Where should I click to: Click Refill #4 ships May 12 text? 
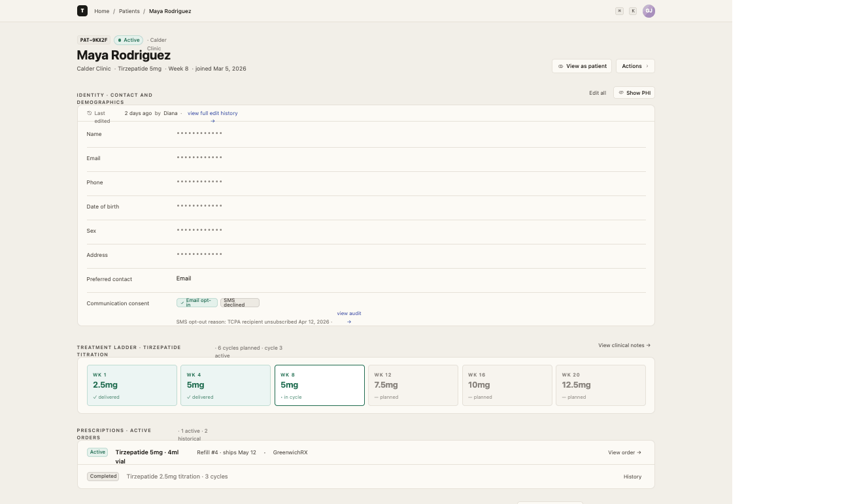click(227, 452)
